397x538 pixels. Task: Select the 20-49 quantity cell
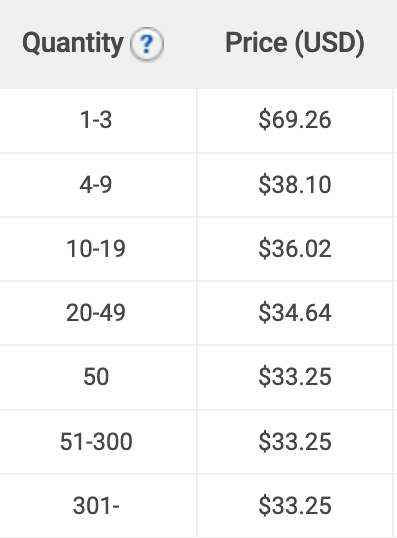click(x=98, y=313)
